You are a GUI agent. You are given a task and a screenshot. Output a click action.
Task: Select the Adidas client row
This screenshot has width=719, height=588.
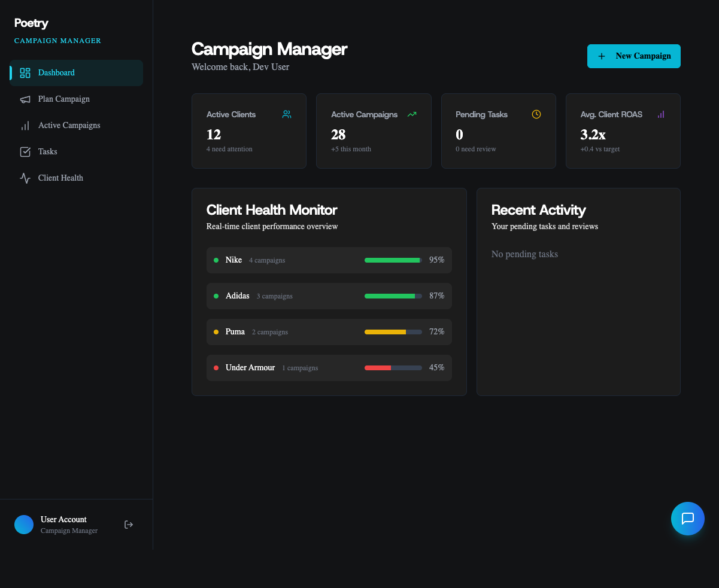point(329,295)
